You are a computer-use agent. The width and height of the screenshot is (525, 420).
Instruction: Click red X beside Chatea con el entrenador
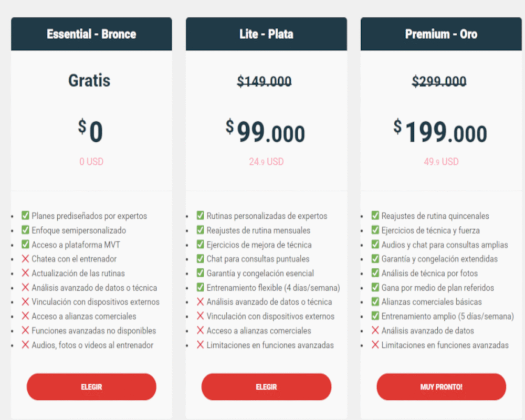(25, 259)
